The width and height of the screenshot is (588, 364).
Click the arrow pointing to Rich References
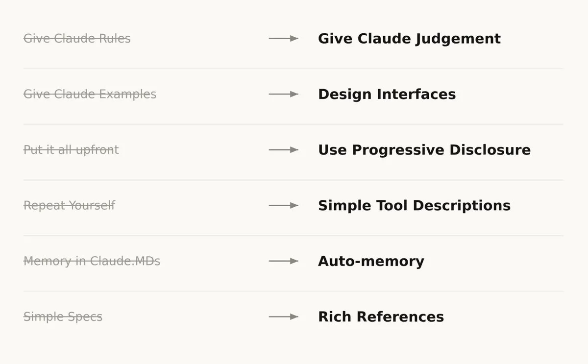[x=283, y=316]
